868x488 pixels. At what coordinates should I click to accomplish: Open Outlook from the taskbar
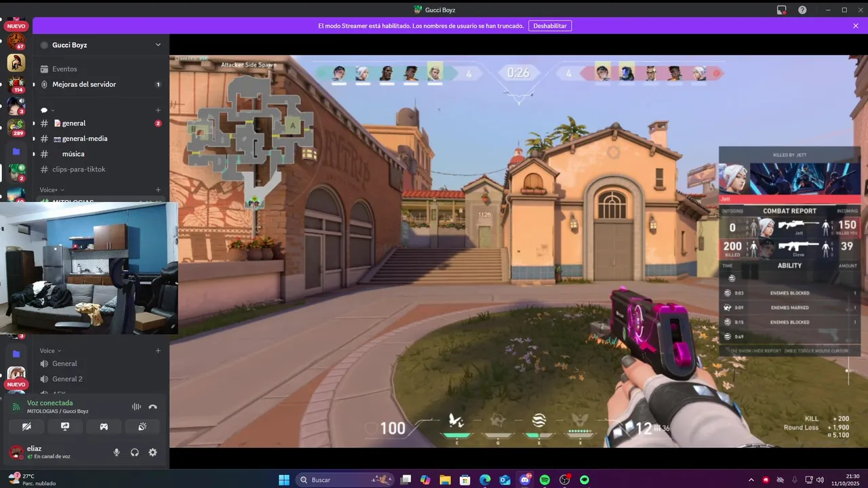pos(505,480)
